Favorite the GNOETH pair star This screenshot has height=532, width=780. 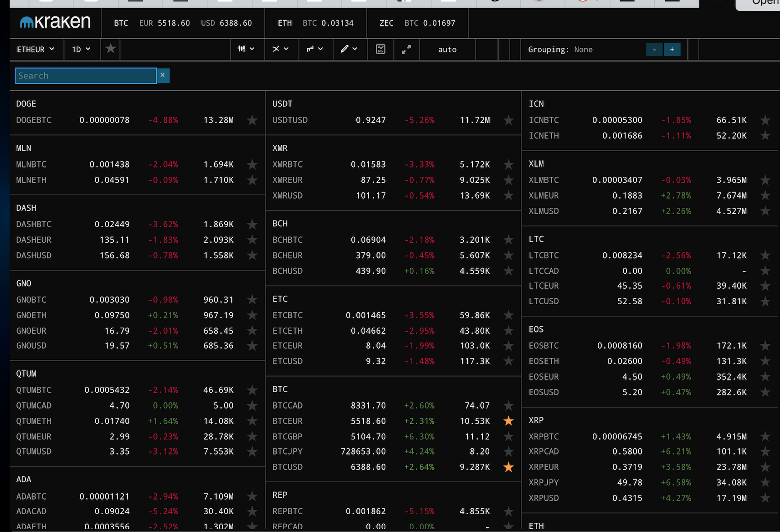[252, 315]
